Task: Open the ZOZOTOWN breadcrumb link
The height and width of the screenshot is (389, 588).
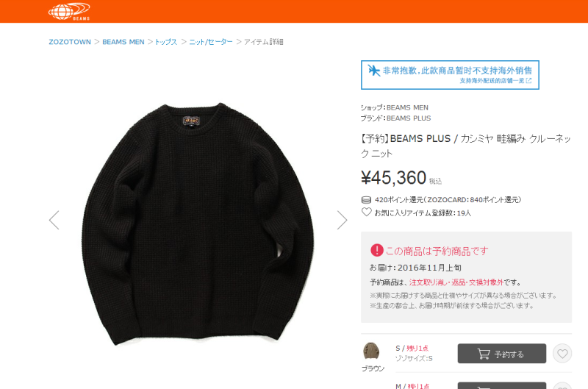Action: click(70, 42)
